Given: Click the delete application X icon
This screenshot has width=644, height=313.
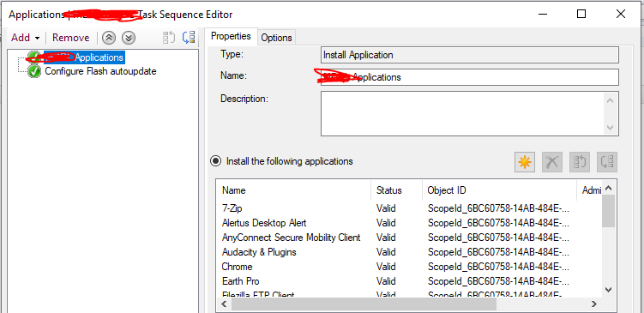Looking at the screenshot, I should [x=552, y=162].
